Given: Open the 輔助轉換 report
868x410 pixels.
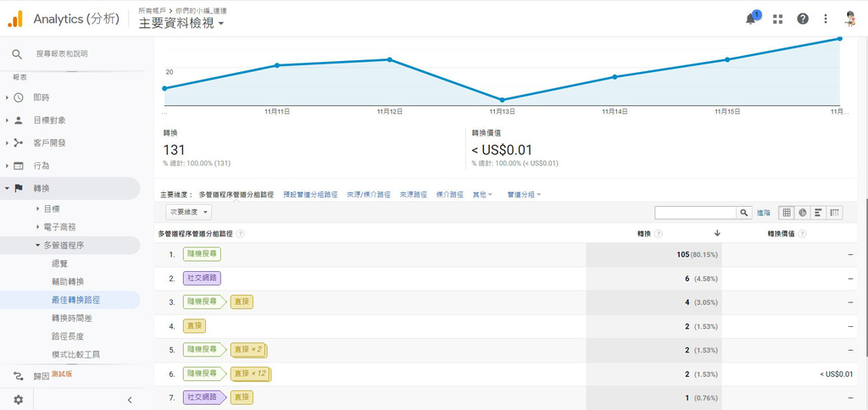Looking at the screenshot, I should 68,281.
